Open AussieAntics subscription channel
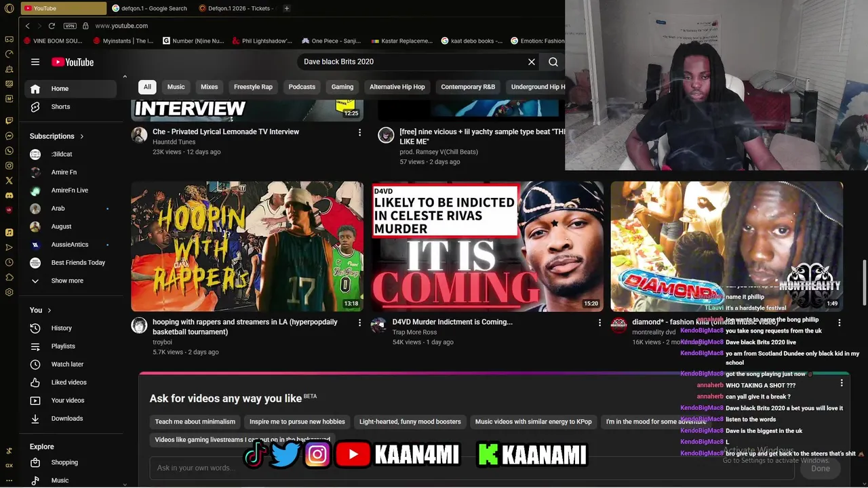This screenshot has height=488, width=868. [71, 245]
